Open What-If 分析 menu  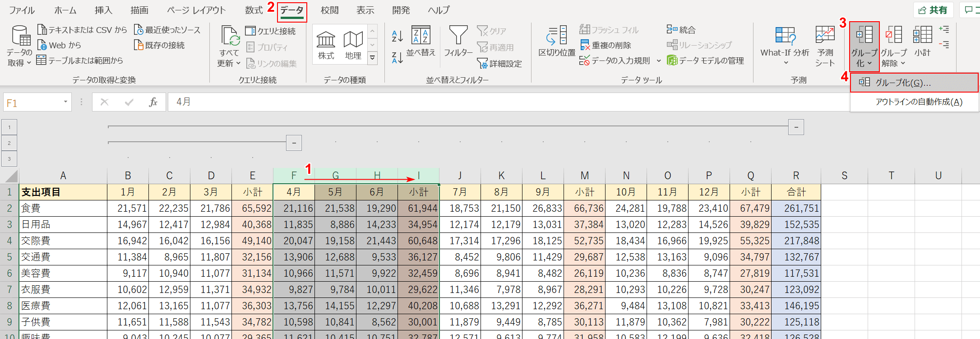785,45
